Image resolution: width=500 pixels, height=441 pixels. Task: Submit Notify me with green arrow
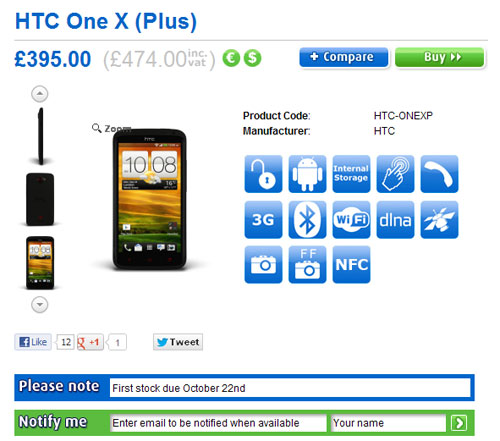click(459, 423)
